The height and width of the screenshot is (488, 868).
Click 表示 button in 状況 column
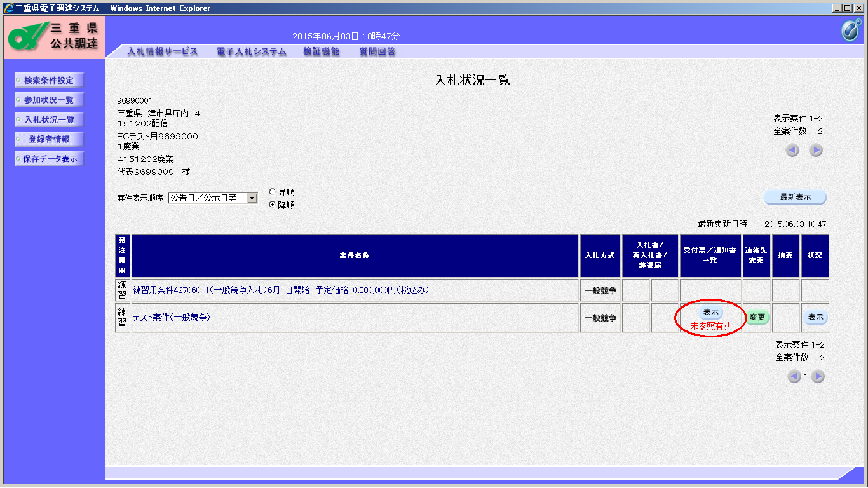[815, 317]
